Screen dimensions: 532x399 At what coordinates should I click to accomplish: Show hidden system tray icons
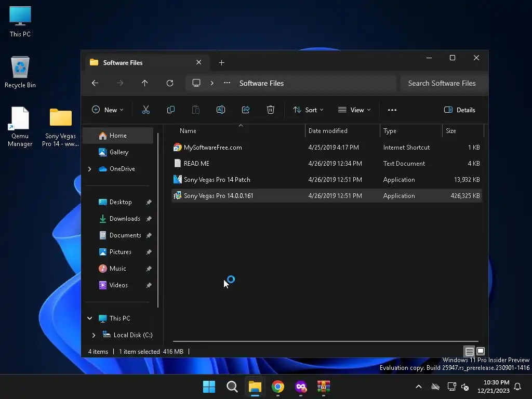click(x=419, y=387)
